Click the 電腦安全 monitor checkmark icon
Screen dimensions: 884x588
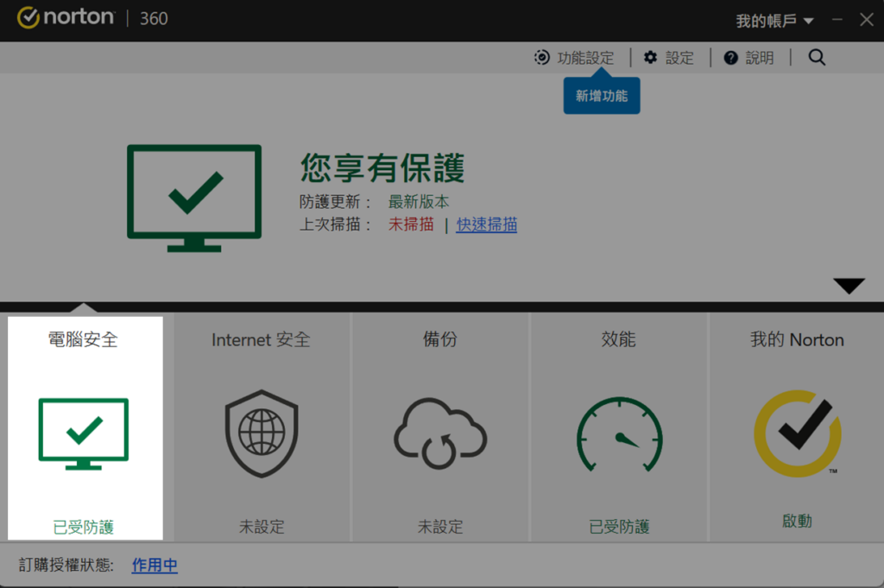pyautogui.click(x=84, y=433)
